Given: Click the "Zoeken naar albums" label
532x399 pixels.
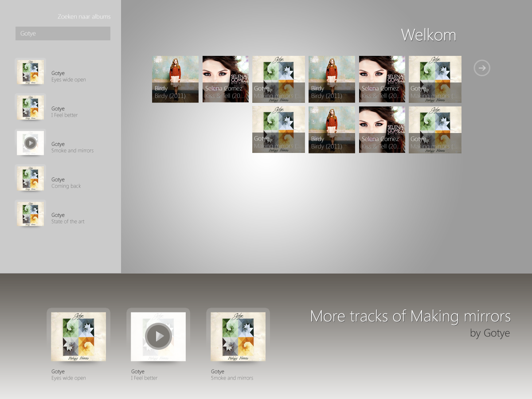Looking at the screenshot, I should [x=84, y=16].
